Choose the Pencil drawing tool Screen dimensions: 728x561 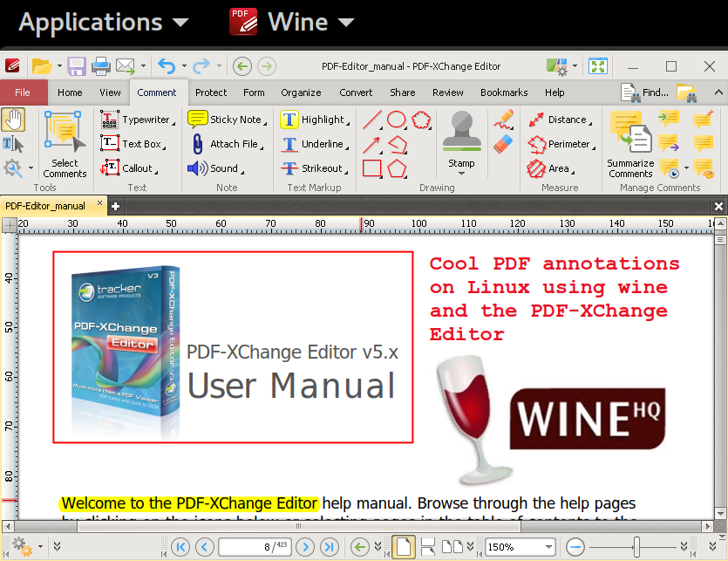pos(504,120)
